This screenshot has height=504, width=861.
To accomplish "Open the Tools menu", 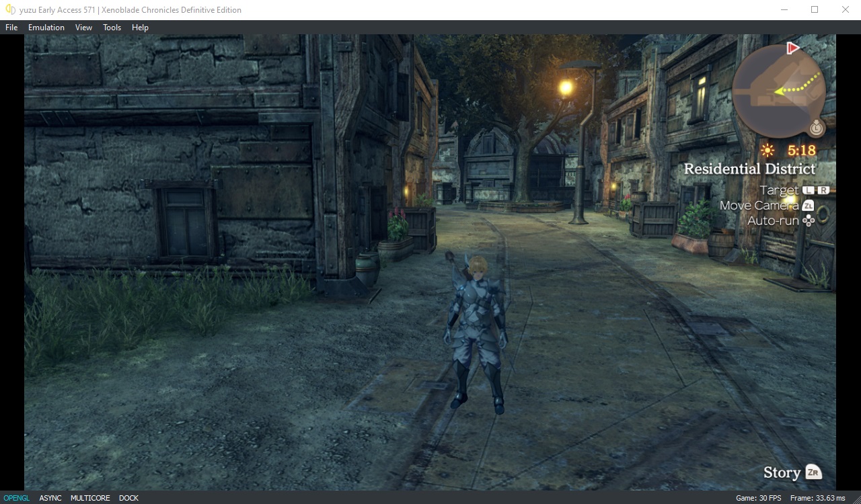I will [x=112, y=28].
